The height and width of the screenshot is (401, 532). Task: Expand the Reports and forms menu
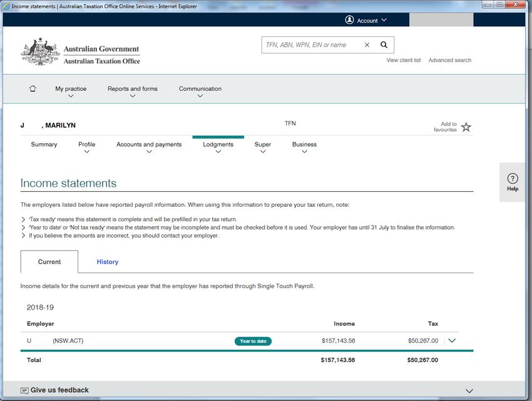click(132, 91)
